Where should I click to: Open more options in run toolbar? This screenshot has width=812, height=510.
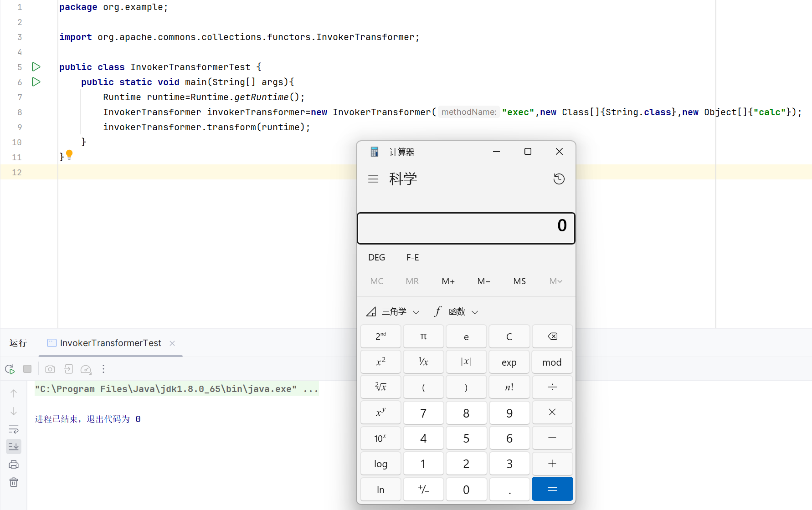103,369
